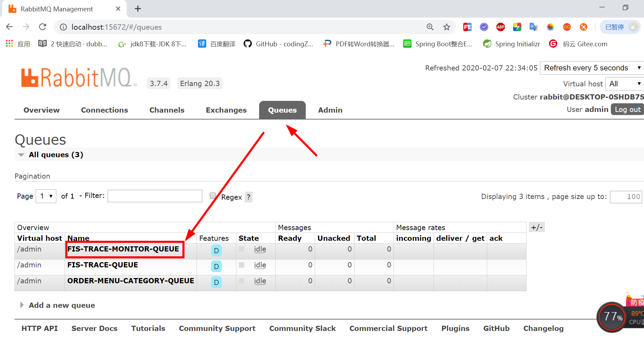The image size is (644, 352).
Task: Click the site info icon before localhost
Action: [63, 27]
